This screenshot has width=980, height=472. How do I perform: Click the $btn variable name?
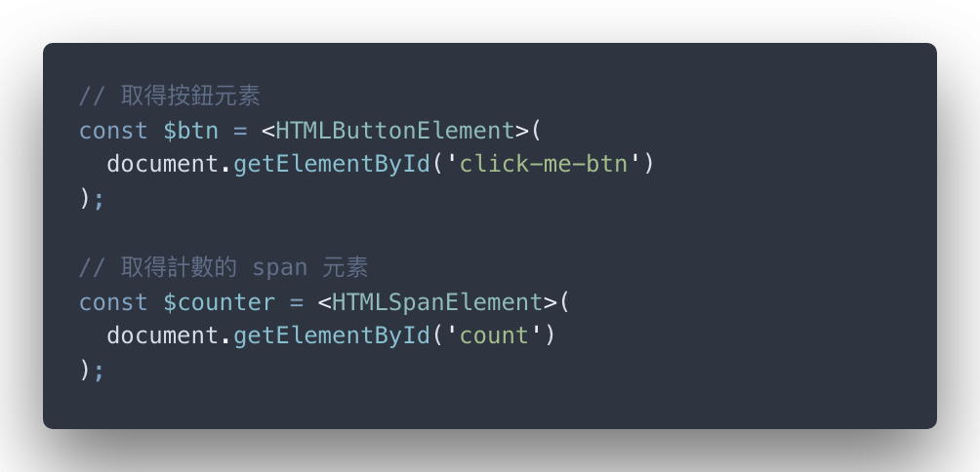pyautogui.click(x=190, y=131)
